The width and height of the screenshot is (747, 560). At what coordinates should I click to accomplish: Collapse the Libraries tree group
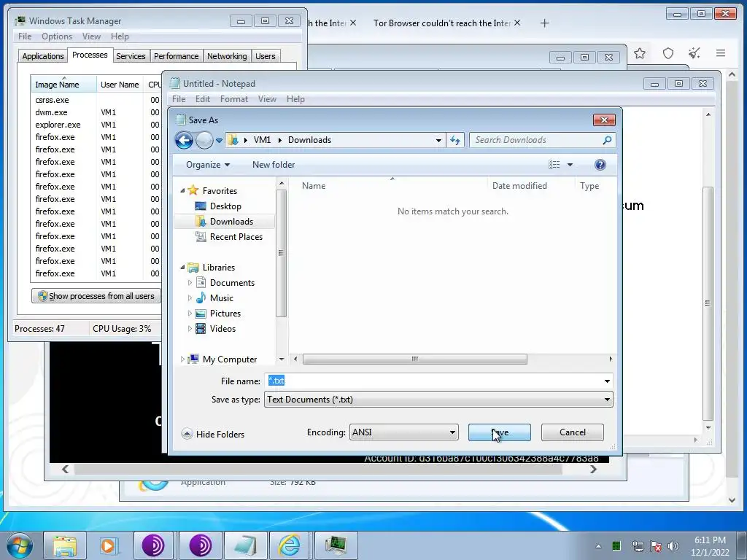click(x=182, y=267)
